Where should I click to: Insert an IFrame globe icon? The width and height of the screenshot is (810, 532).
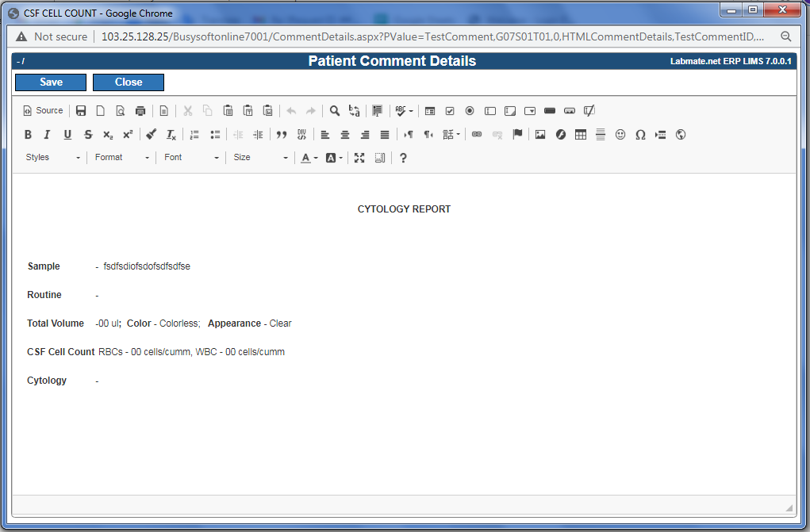pyautogui.click(x=681, y=135)
